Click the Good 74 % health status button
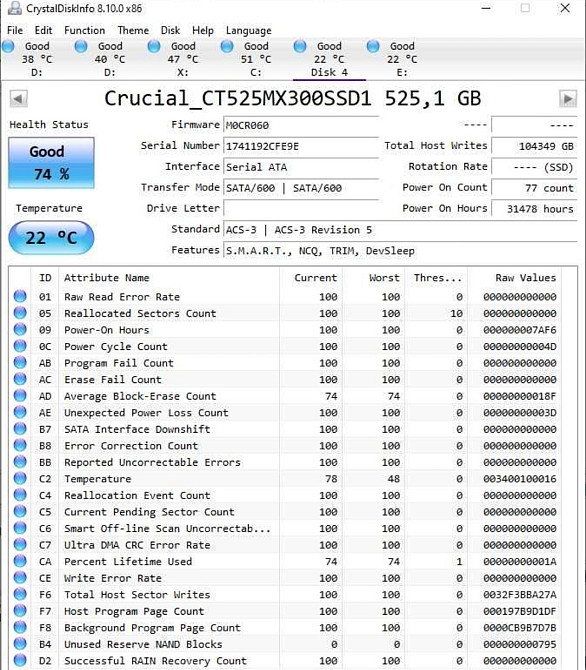586x670 pixels. 51,163
